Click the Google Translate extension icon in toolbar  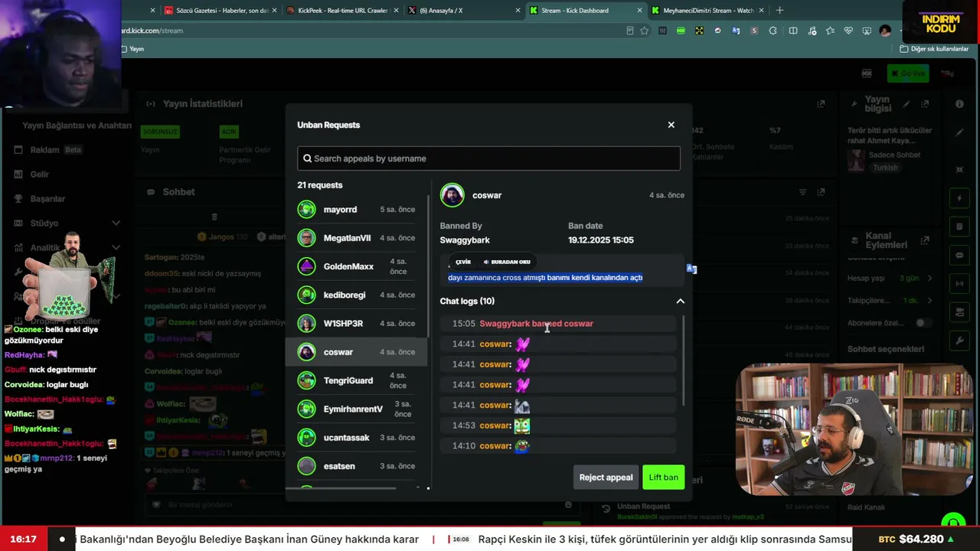[736, 31]
